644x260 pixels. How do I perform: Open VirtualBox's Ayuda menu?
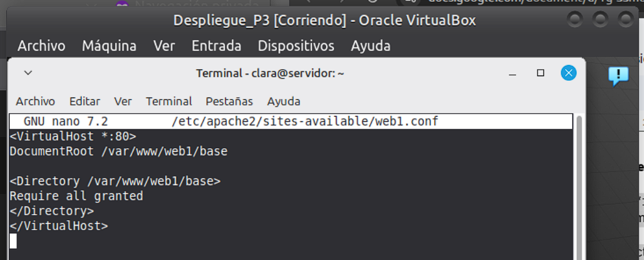[x=371, y=46]
